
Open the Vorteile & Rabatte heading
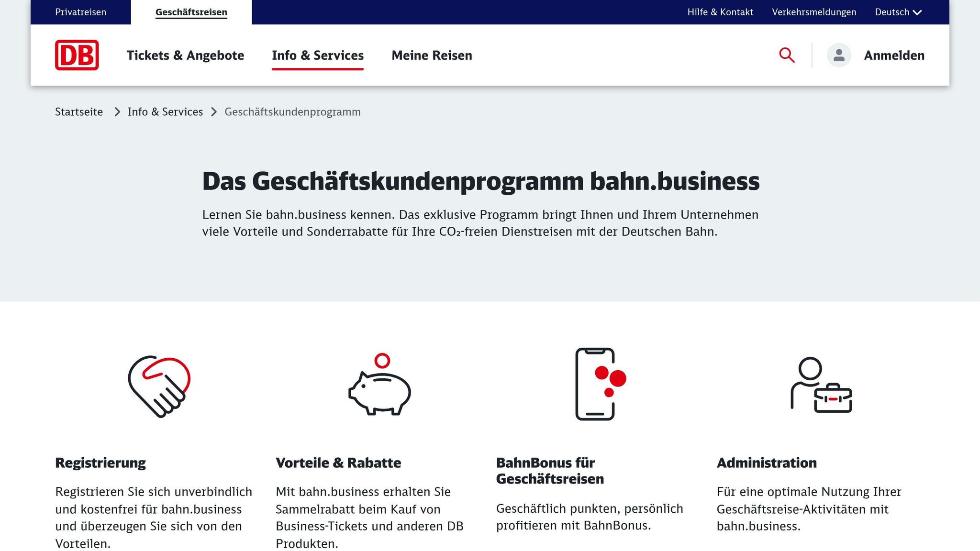click(338, 463)
